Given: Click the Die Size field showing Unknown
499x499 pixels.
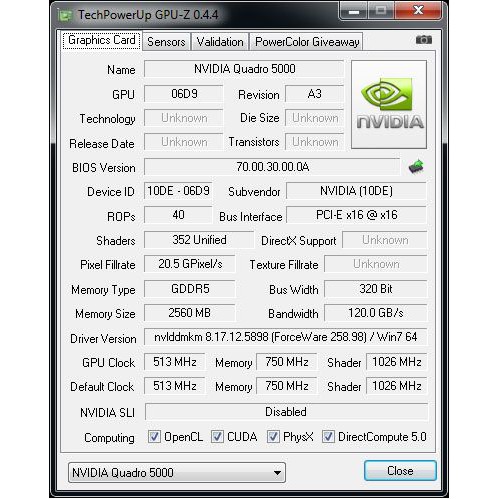Looking at the screenshot, I should pos(314,118).
